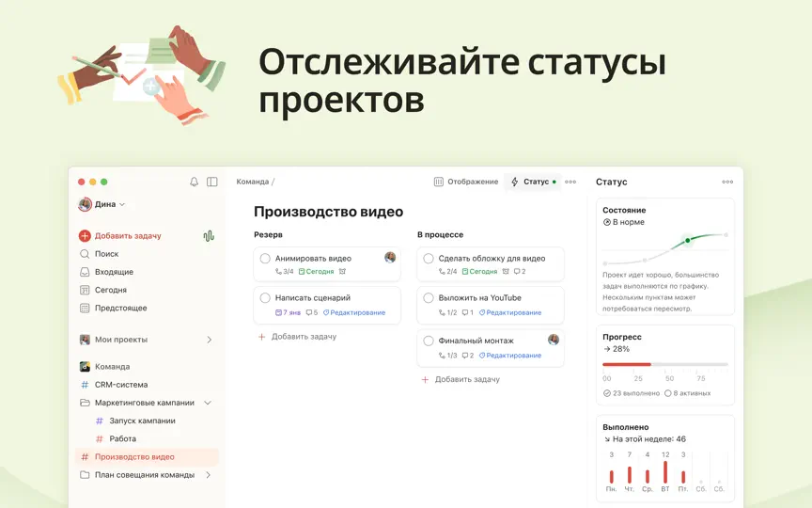
Task: Click the Статус toolbar button
Action: [533, 182]
